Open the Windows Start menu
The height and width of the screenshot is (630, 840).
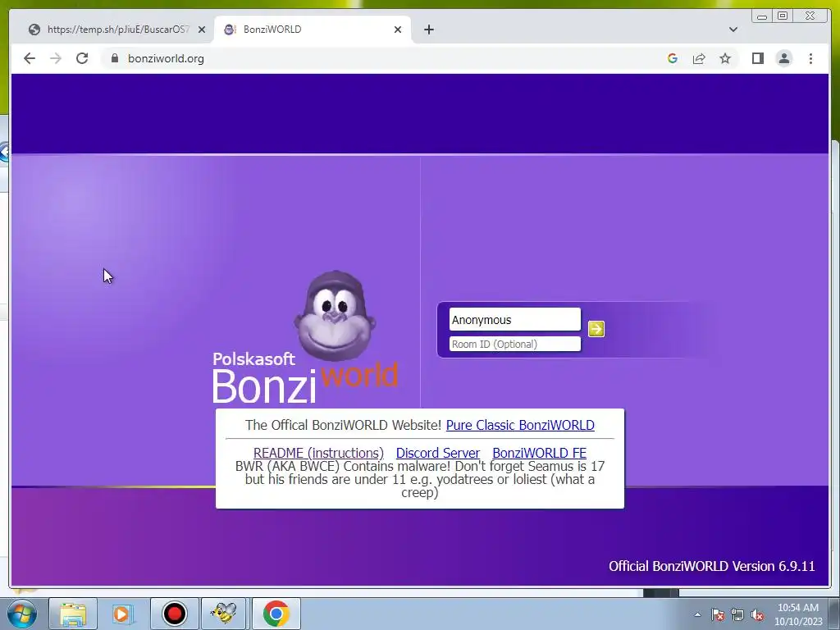pos(22,614)
